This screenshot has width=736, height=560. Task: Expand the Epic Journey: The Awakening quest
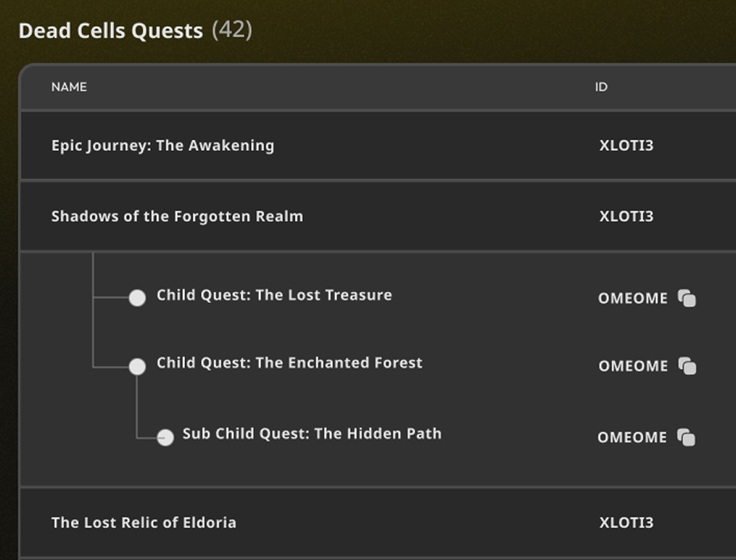(163, 145)
